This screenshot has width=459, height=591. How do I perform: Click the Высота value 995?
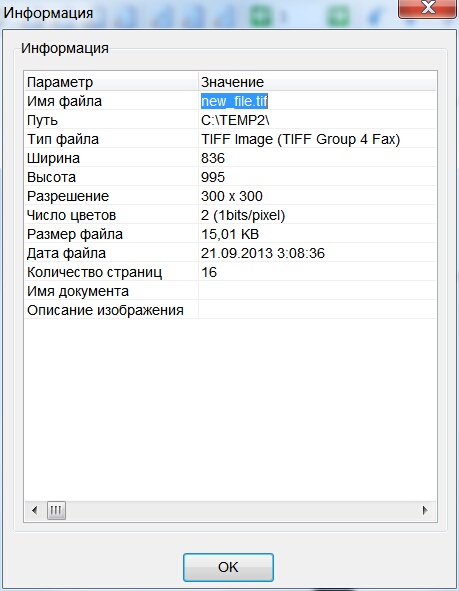(x=213, y=177)
